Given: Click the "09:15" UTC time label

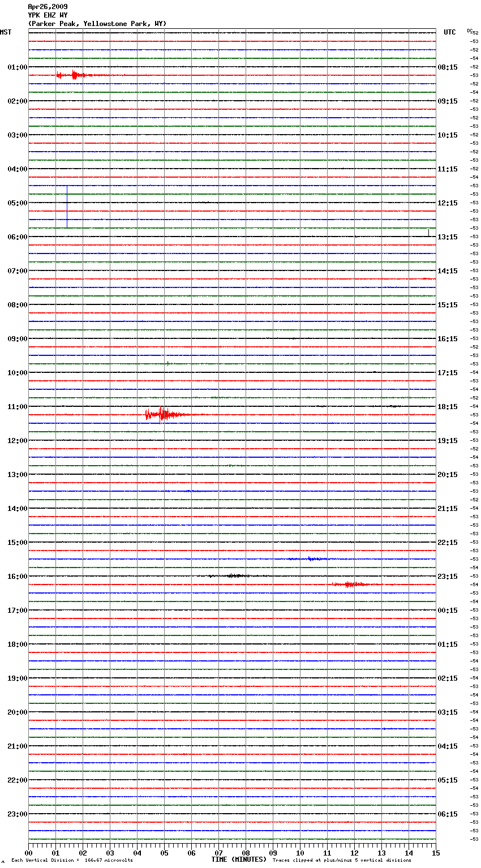Looking at the screenshot, I should coord(448,101).
